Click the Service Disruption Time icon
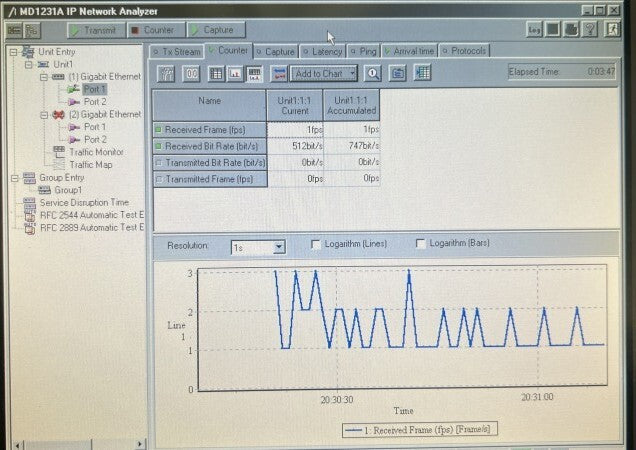The height and width of the screenshot is (450, 636). [29, 202]
